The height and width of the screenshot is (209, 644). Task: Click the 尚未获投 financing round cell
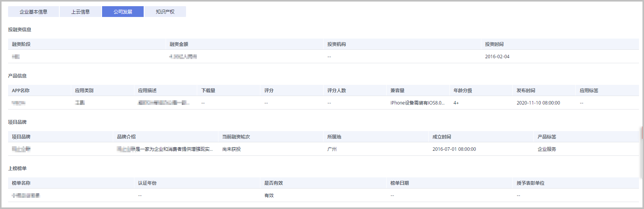(231, 149)
